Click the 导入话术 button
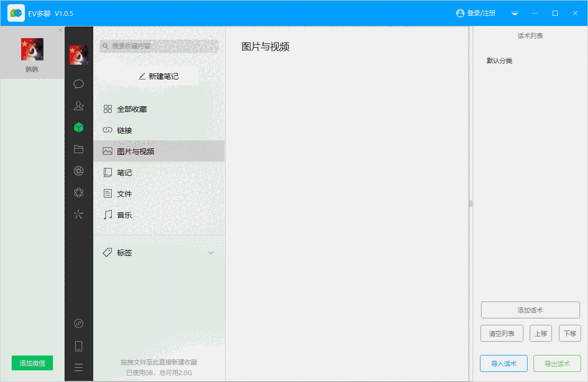 coord(503,363)
